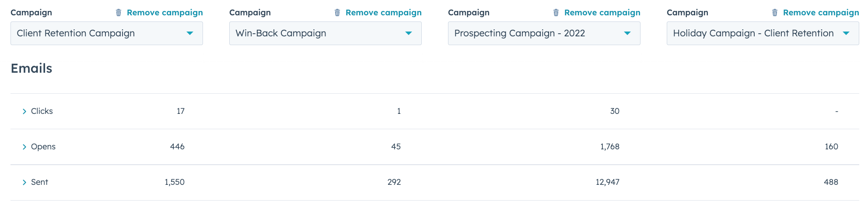
Task: Open the Client Retention Campaign dropdown
Action: pos(107,33)
